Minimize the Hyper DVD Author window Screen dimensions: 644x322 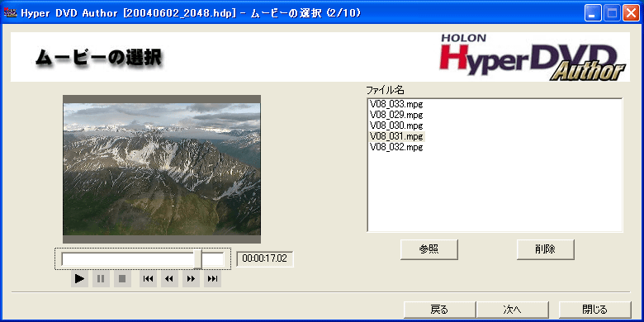coord(593,13)
